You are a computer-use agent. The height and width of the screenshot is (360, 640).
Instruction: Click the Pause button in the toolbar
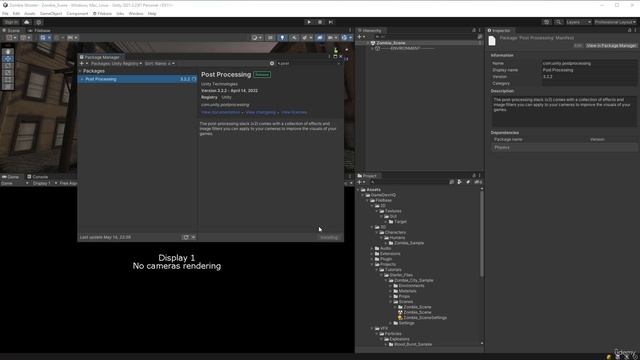(x=320, y=22)
